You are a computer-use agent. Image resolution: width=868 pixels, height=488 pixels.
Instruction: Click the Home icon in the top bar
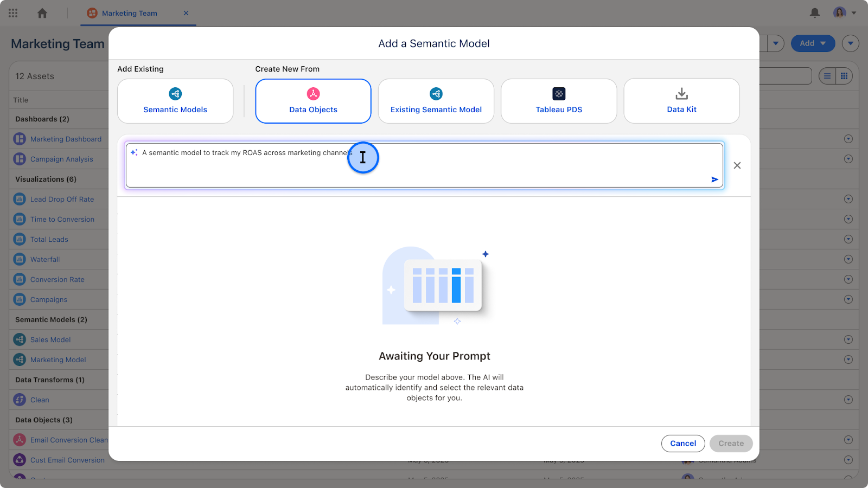[42, 12]
